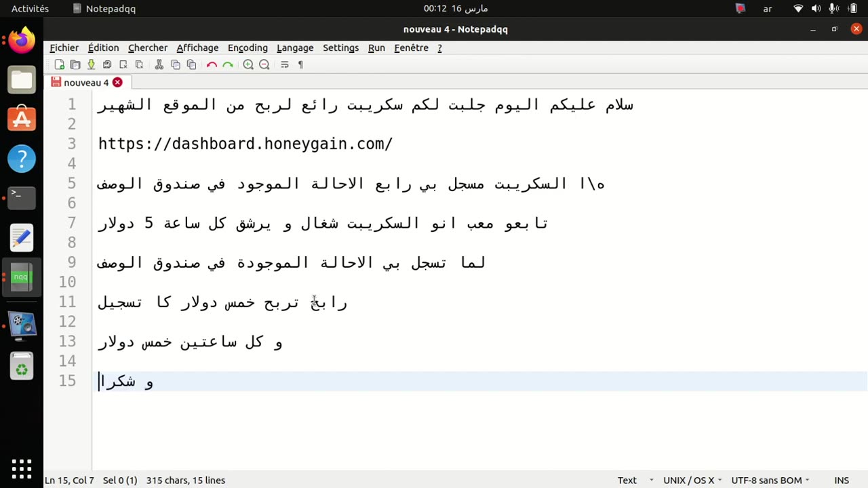Click the red recording indicator in the top bar

[741, 9]
